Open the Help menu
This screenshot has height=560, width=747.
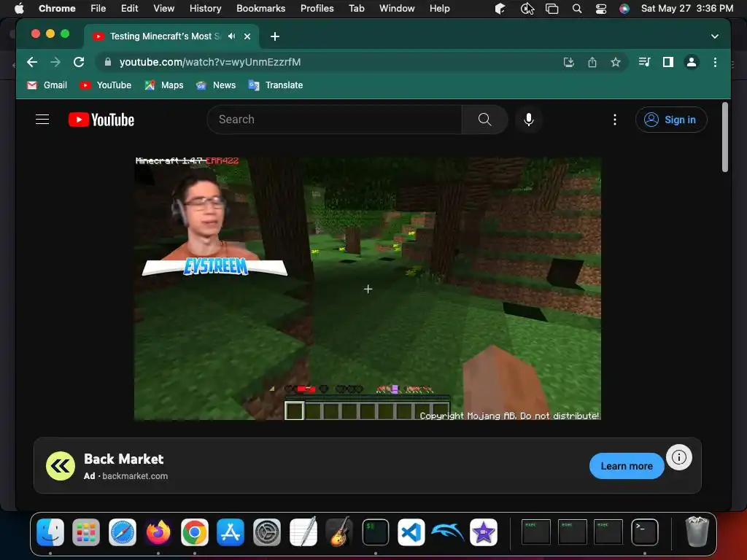439,8
